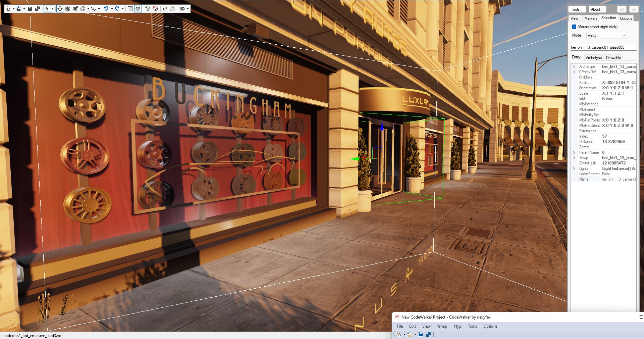Select the pointer selection tool

coord(47,9)
